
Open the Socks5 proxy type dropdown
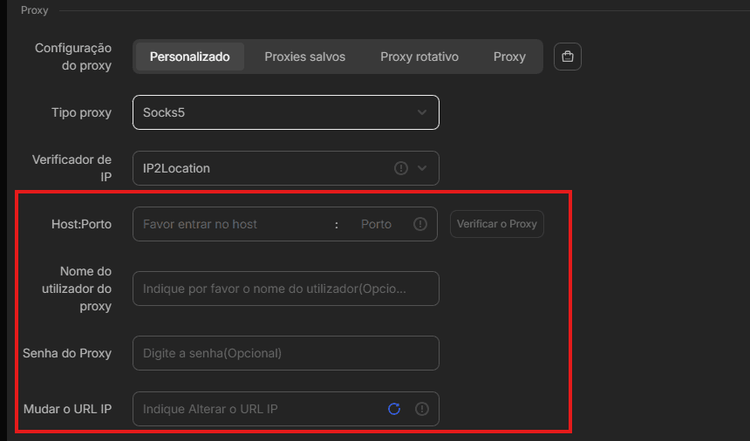tap(286, 112)
